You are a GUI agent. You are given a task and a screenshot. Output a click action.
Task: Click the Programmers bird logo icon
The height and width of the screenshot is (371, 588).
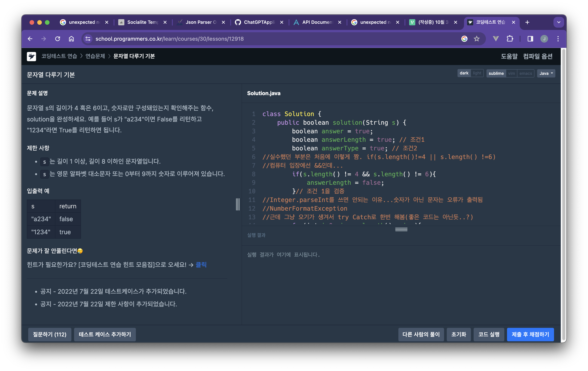(31, 56)
